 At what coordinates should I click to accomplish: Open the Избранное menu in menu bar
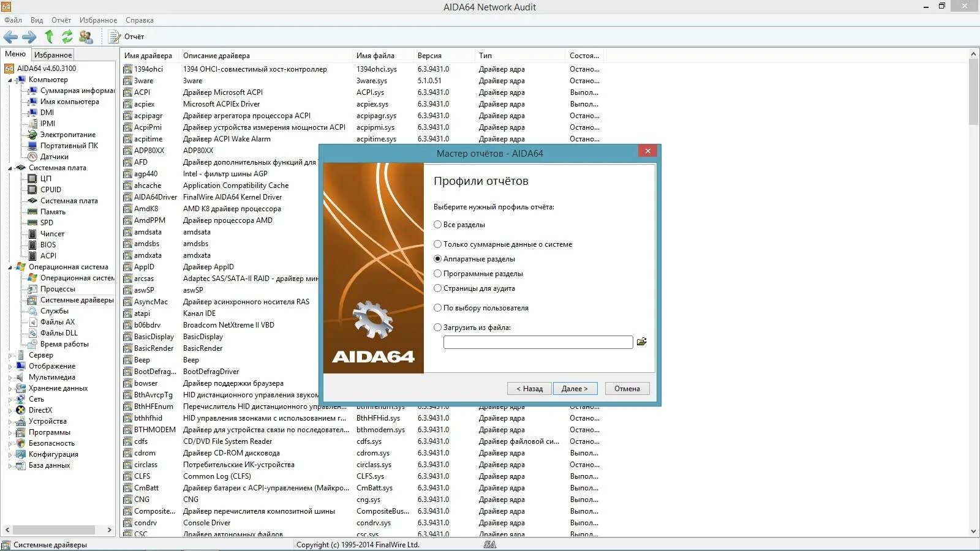[x=98, y=20]
